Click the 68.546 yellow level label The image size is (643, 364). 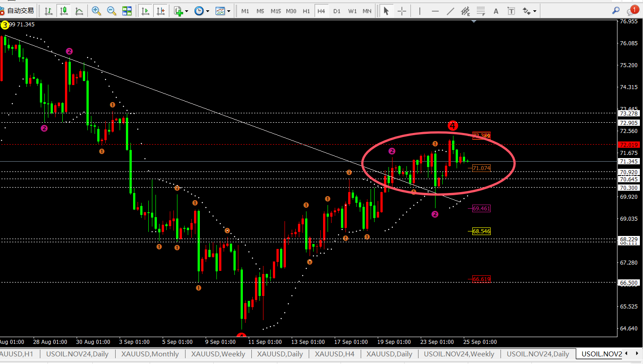(x=481, y=231)
